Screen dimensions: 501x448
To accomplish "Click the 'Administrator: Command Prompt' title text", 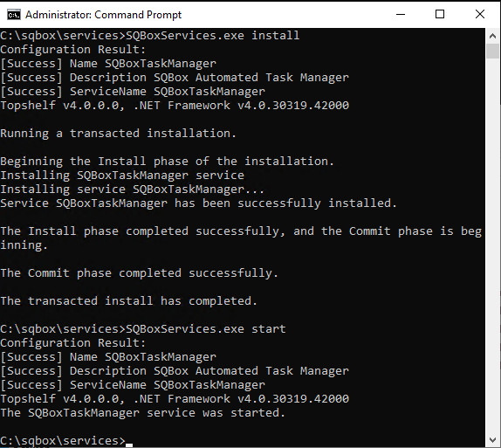I will coord(104,15).
